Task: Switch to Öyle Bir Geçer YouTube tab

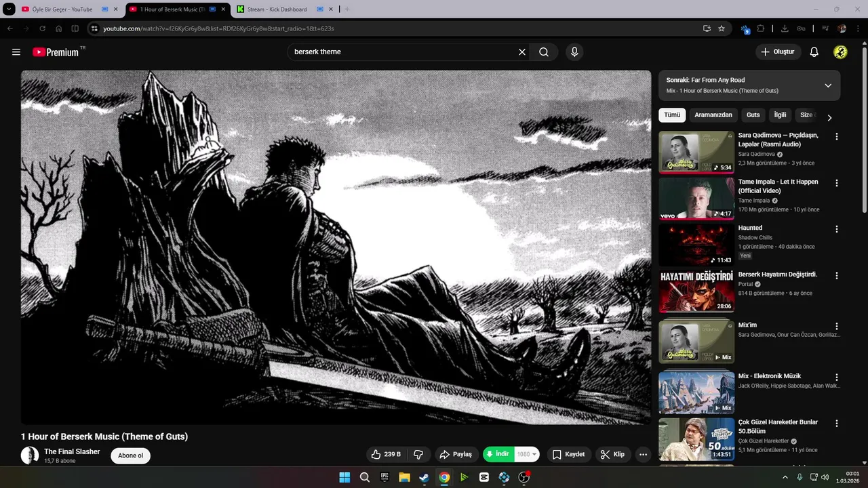Action: [x=62, y=9]
